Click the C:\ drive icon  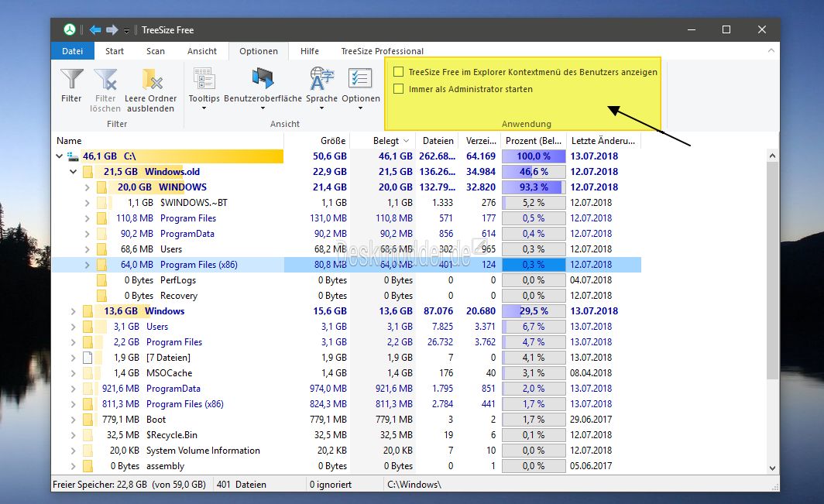click(73, 156)
